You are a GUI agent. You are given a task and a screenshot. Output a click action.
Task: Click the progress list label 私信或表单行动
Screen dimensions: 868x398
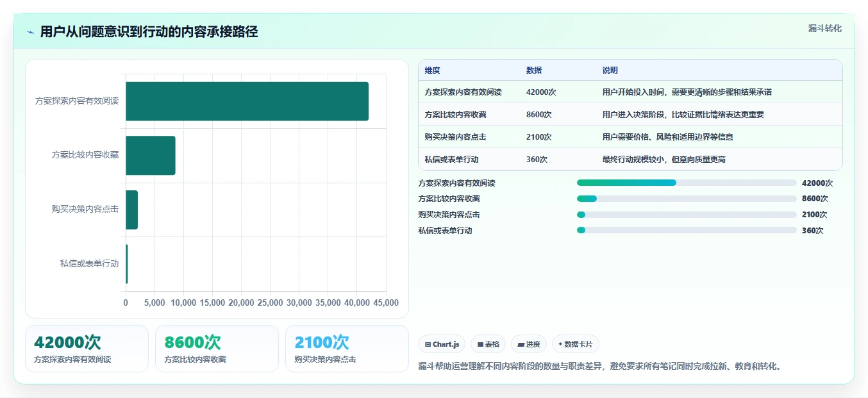[445, 231]
